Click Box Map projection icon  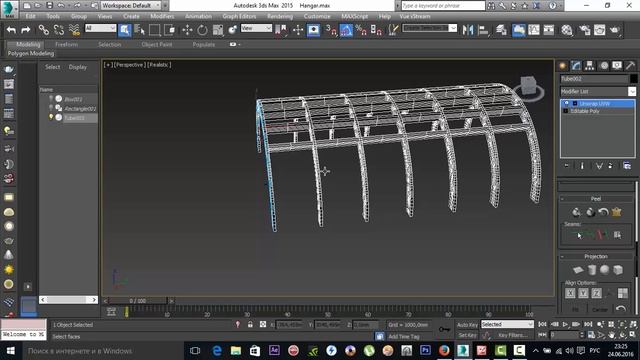coord(618,270)
